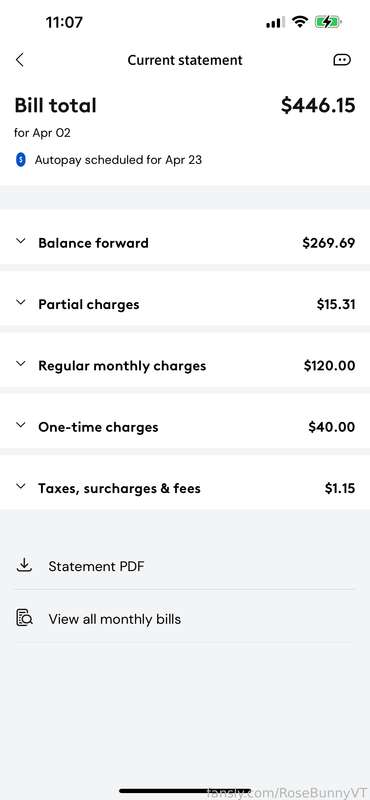Tap the blue autopay dollar icon
This screenshot has height=800, width=370.
pos(20,160)
